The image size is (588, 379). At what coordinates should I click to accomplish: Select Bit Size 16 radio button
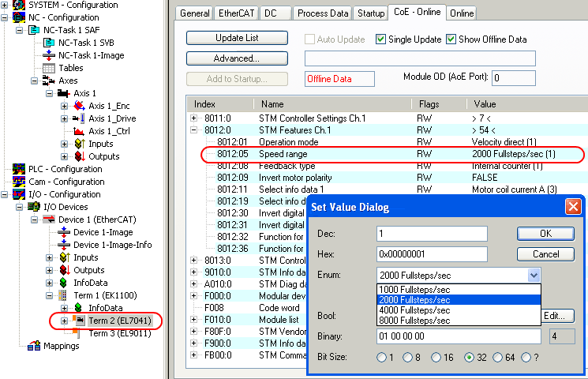click(436, 357)
